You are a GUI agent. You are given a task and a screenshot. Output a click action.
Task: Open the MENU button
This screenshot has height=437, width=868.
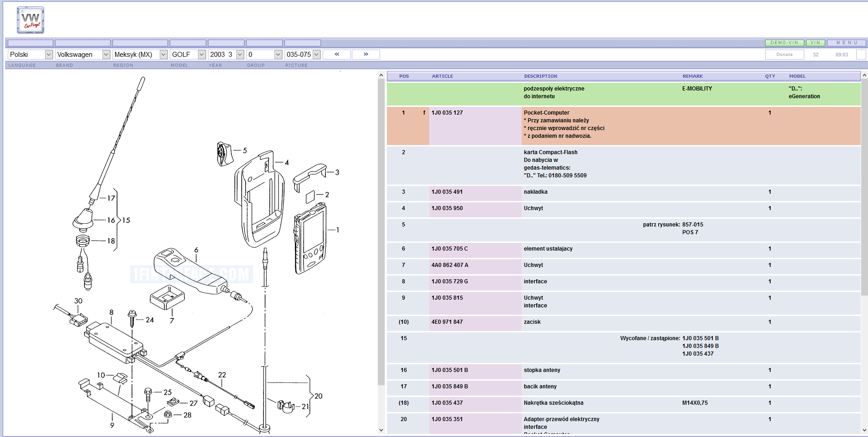(x=846, y=43)
